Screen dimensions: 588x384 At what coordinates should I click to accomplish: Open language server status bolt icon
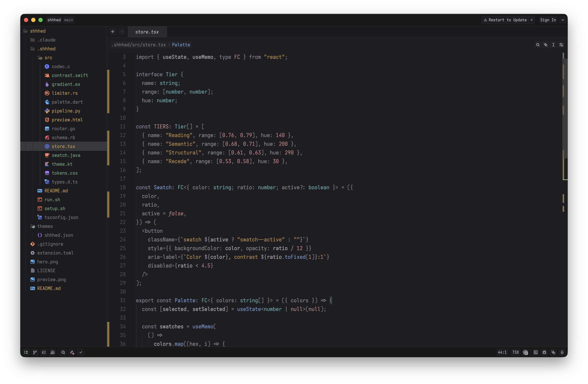[x=72, y=352]
